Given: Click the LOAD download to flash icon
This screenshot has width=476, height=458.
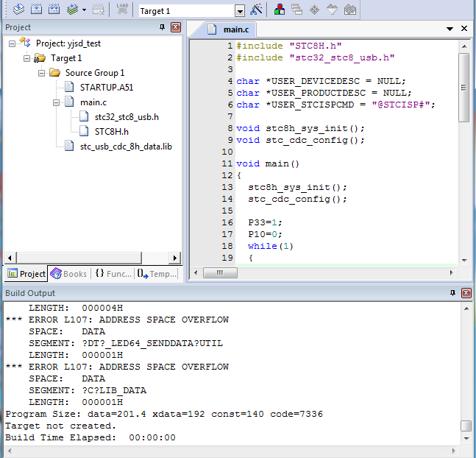Looking at the screenshot, I should [x=122, y=10].
